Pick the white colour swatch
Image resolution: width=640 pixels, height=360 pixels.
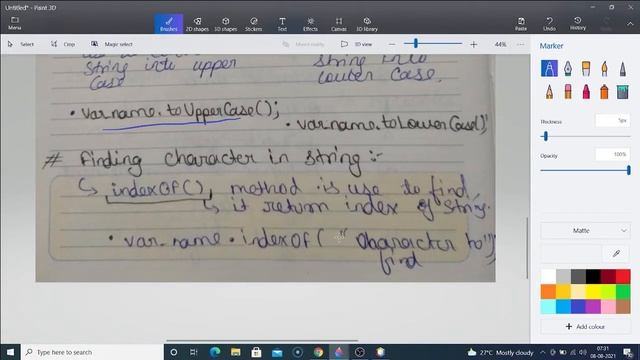tap(548, 276)
